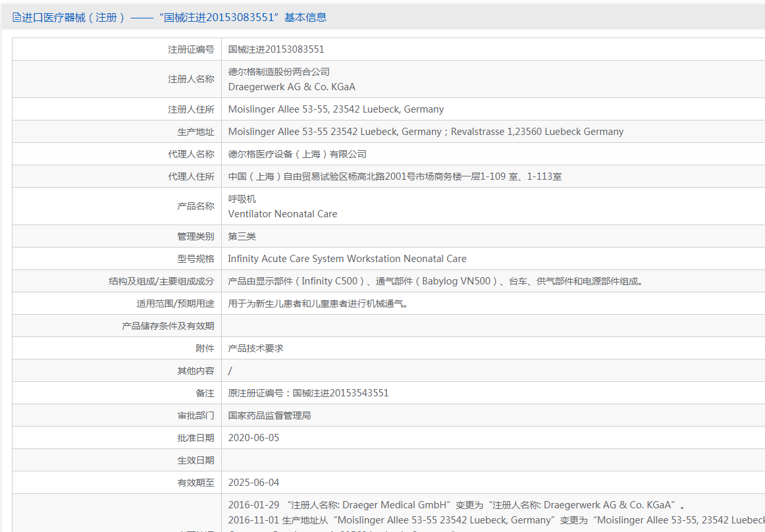Click approval date 2020-06-05
Image resolution: width=765 pixels, height=532 pixels.
[253, 439]
